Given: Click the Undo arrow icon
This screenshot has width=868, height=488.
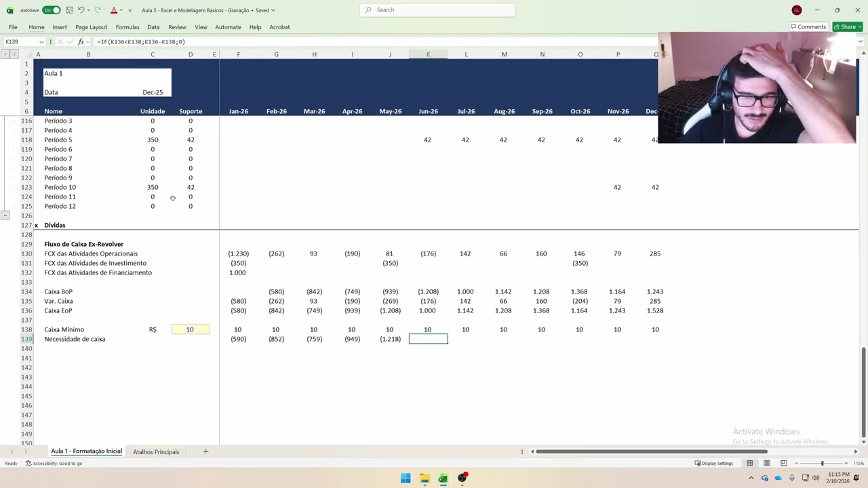Looking at the screenshot, I should click(x=81, y=10).
